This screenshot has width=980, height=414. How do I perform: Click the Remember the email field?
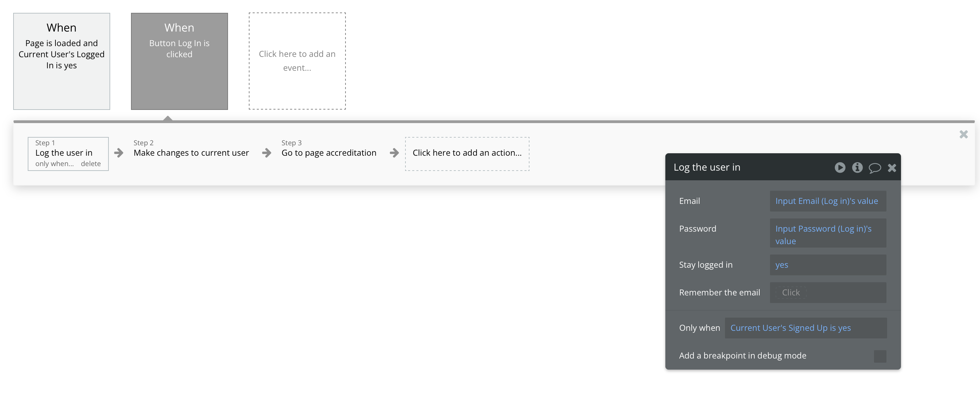[x=790, y=293]
